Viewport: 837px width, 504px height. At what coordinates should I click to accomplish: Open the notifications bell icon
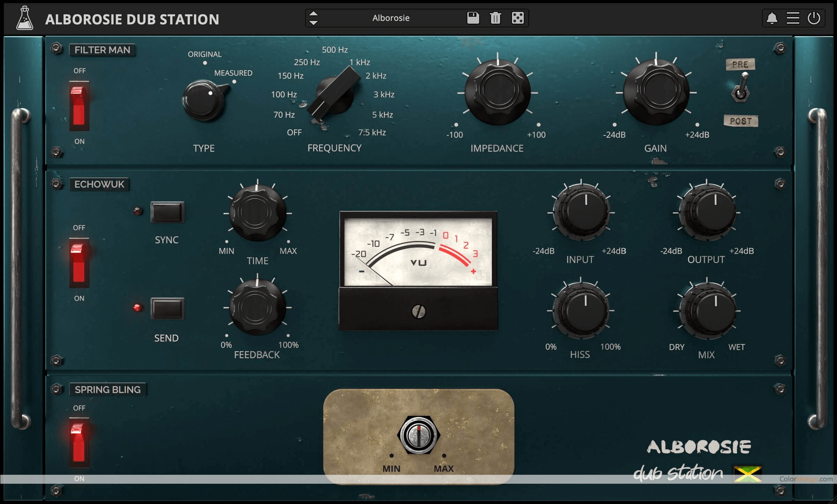click(772, 18)
